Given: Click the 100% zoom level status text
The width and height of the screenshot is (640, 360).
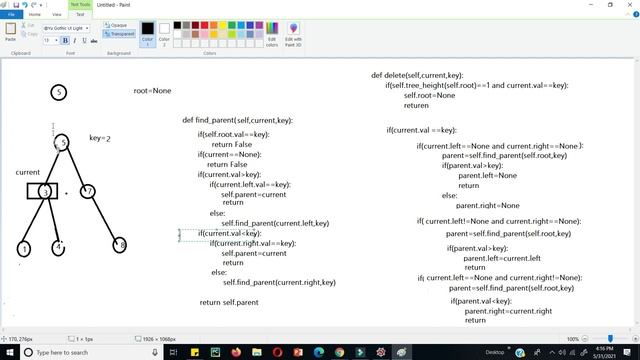Looking at the screenshot, I should [573, 339].
